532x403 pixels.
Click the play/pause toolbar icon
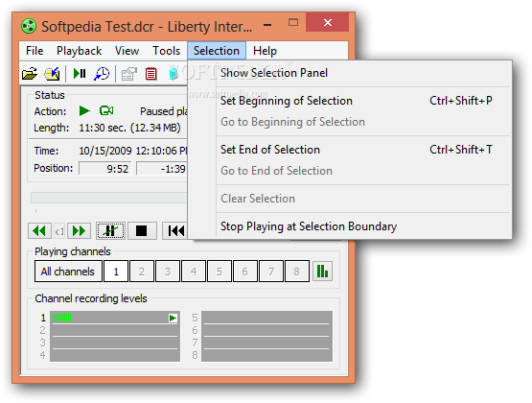point(80,73)
